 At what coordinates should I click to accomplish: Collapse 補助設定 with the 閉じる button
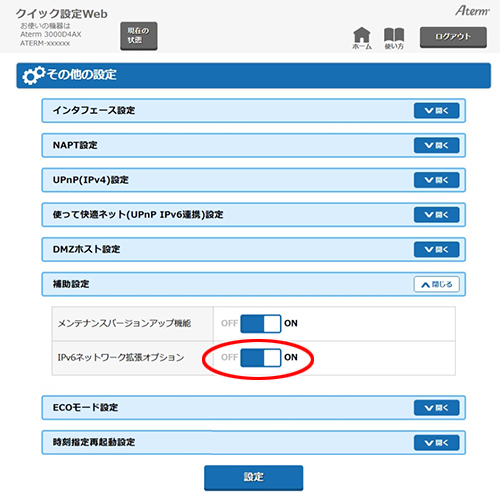(436, 284)
